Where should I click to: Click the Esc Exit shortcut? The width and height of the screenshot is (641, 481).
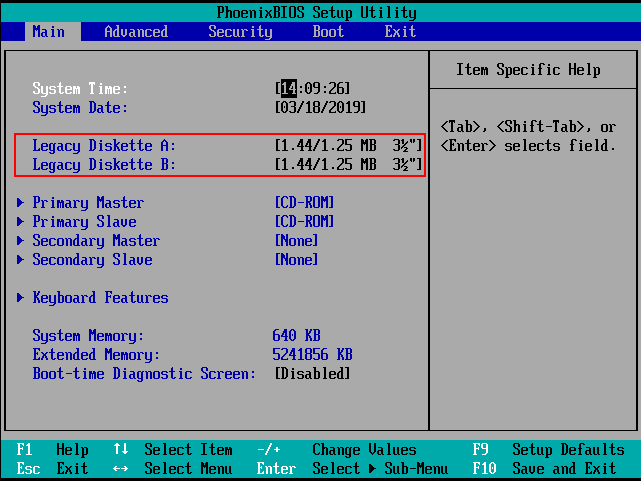pyautogui.click(x=52, y=469)
